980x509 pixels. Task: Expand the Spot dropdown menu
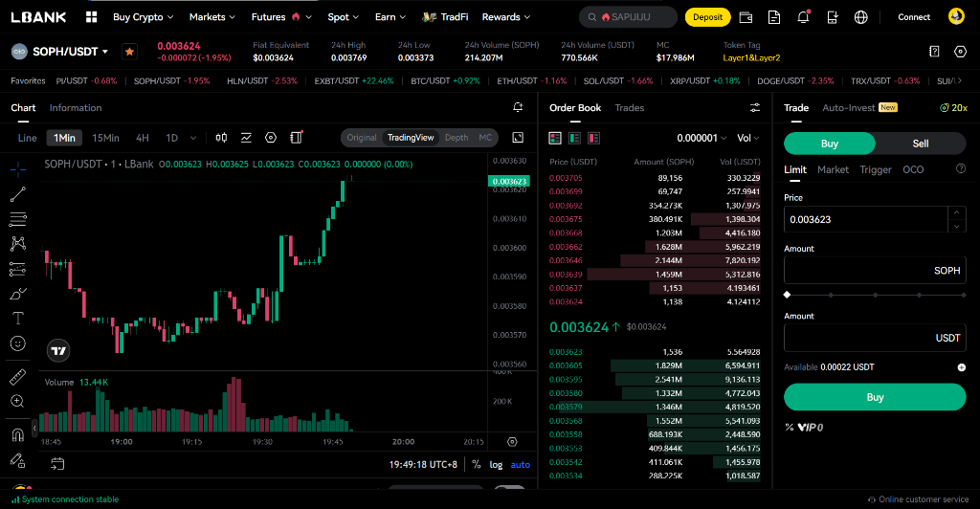point(344,17)
